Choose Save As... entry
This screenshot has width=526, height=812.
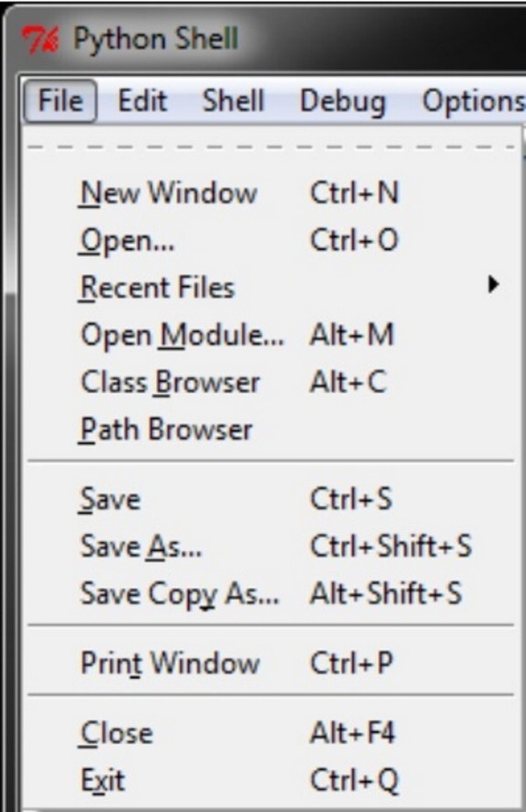coord(274,546)
